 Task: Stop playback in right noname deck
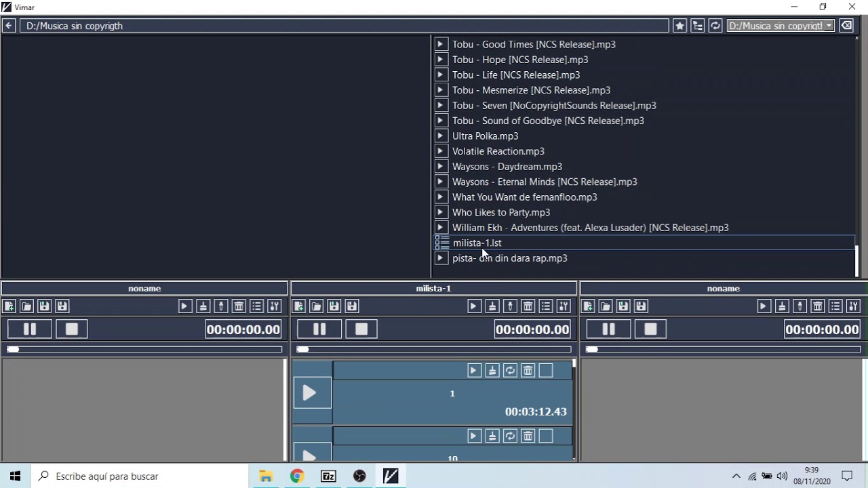[x=651, y=329]
